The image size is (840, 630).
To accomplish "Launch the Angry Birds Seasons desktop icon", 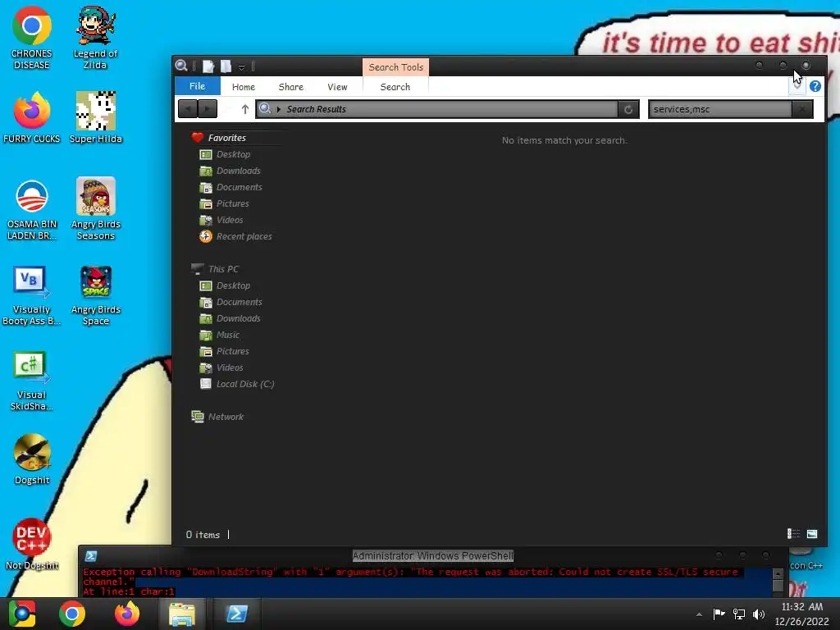I will (95, 209).
